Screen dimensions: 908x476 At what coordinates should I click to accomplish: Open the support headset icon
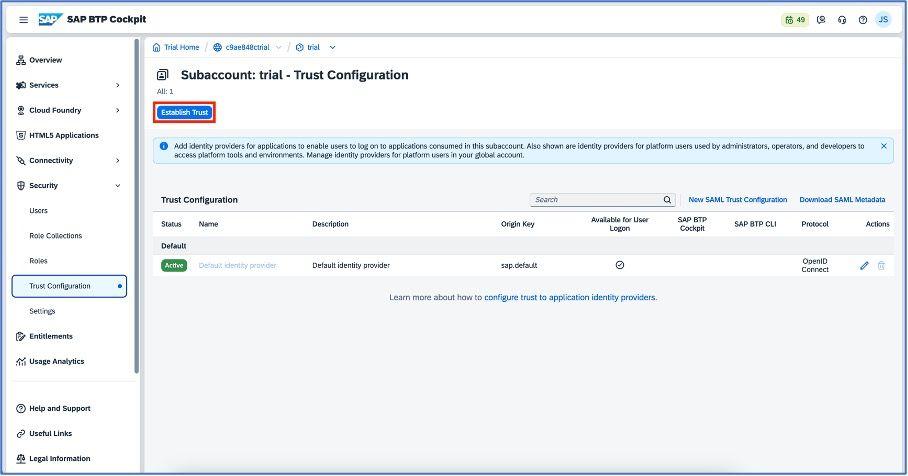(842, 20)
